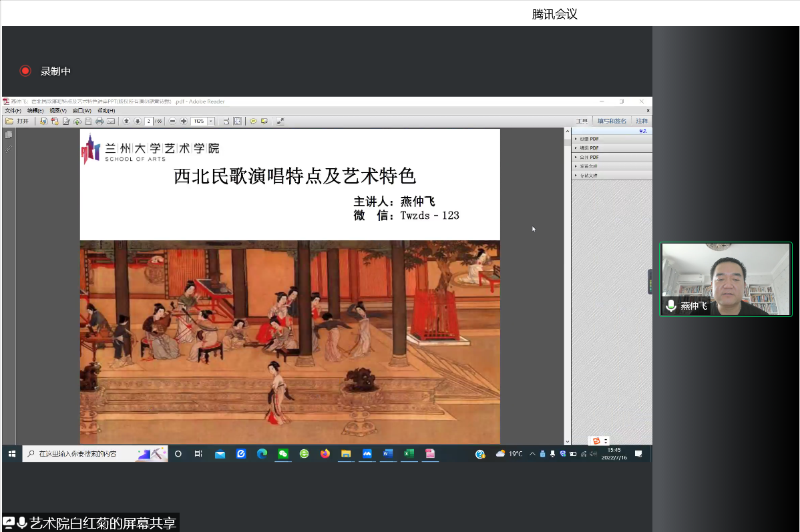The width and height of the screenshot is (800, 532).
Task: Open Excel from taskbar
Action: pos(409,453)
